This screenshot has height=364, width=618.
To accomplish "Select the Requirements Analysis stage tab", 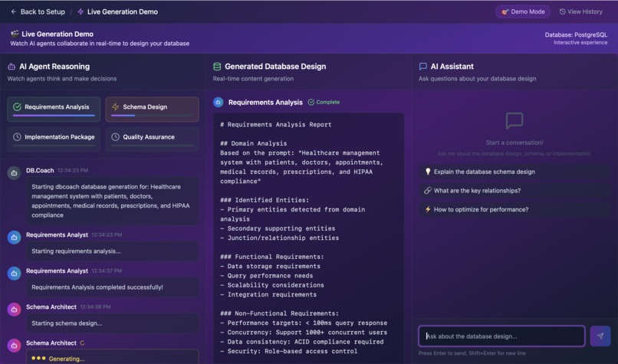I will (x=54, y=109).
